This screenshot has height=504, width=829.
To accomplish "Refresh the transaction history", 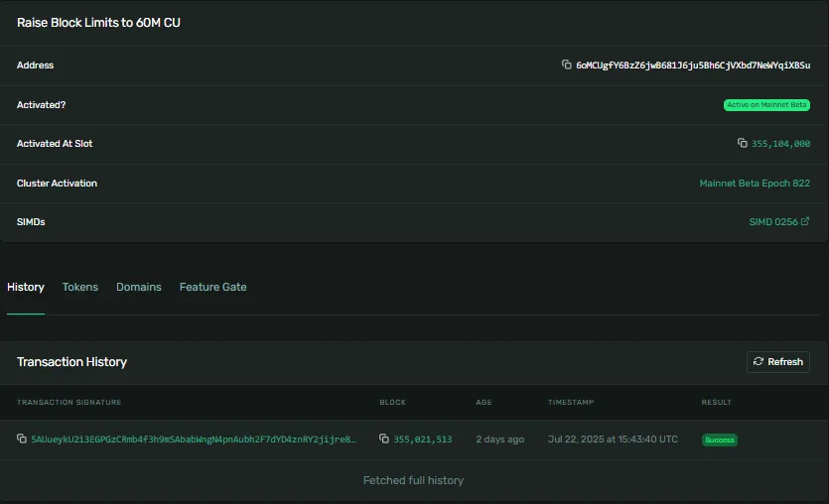I will click(x=777, y=362).
